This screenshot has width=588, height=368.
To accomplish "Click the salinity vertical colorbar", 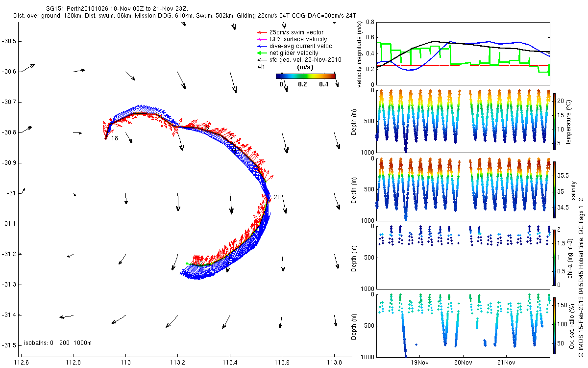I will click(x=555, y=189).
